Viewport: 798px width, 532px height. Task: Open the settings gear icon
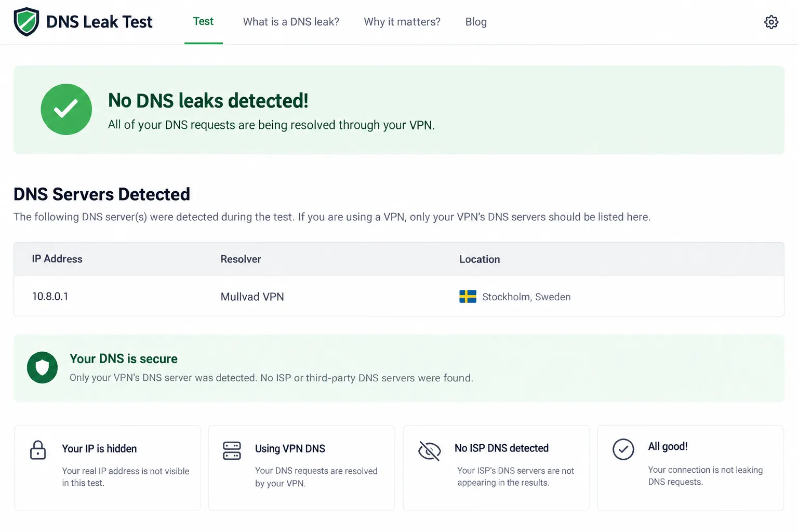(x=771, y=22)
